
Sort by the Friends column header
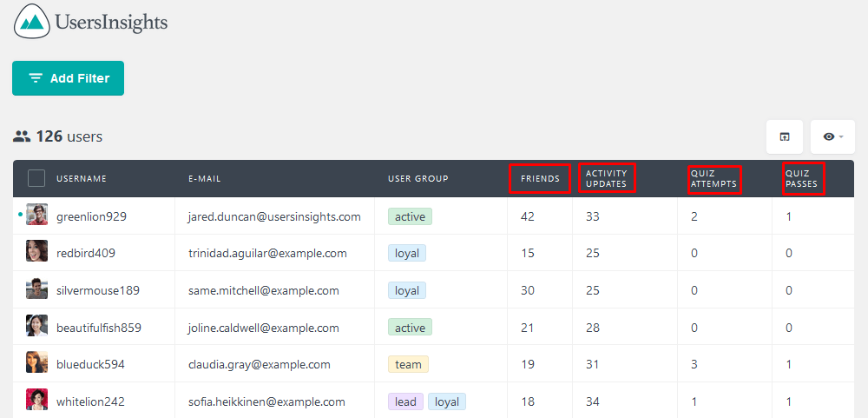[540, 178]
